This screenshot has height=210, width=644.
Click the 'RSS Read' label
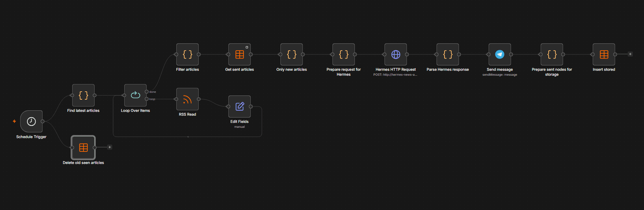(187, 115)
